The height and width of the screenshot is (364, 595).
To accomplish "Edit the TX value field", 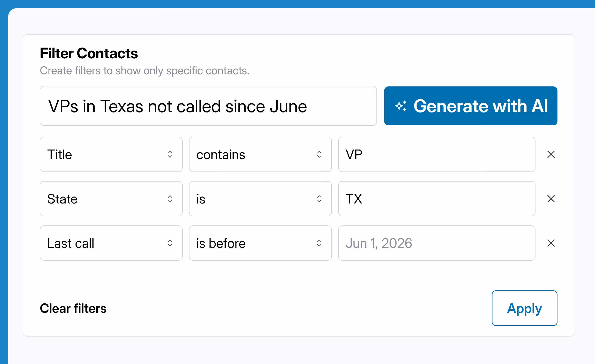I will [x=437, y=199].
